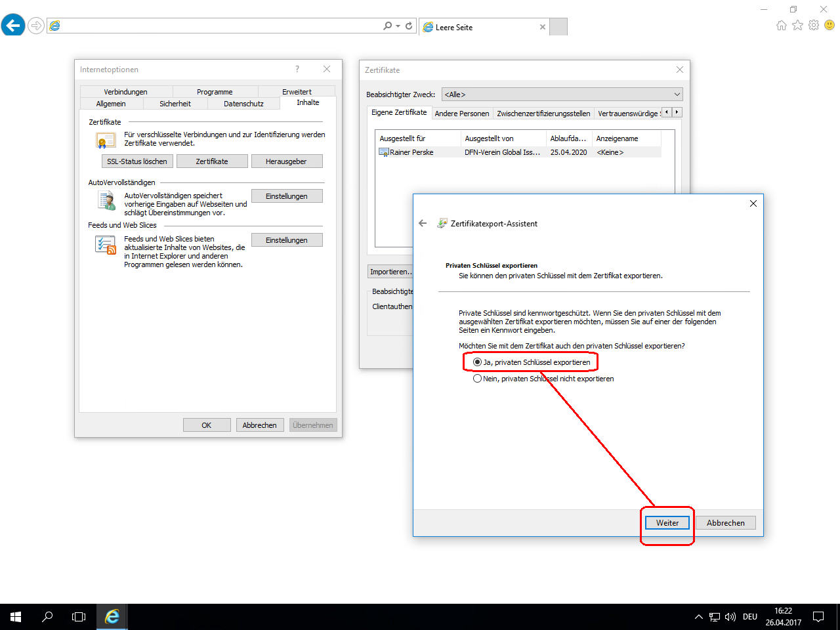840x630 pixels.
Task: Expand the 'Beabsichtigter Zweck' dropdown
Action: coord(677,94)
